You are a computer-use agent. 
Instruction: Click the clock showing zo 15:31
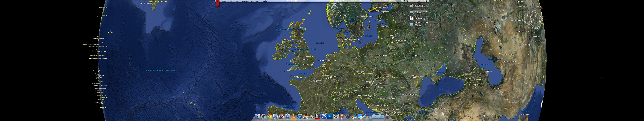click(x=420, y=1)
